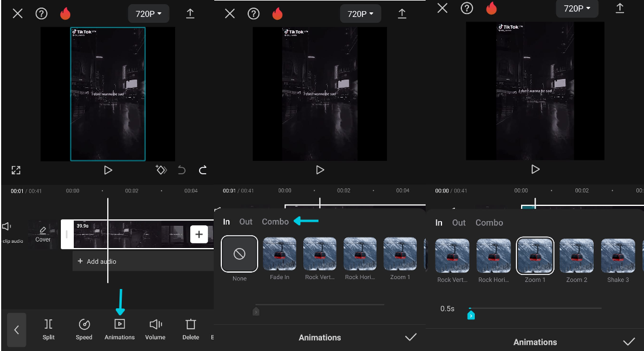Image resolution: width=644 pixels, height=351 pixels.
Task: Switch to Out tab in middle panel
Action: (246, 222)
